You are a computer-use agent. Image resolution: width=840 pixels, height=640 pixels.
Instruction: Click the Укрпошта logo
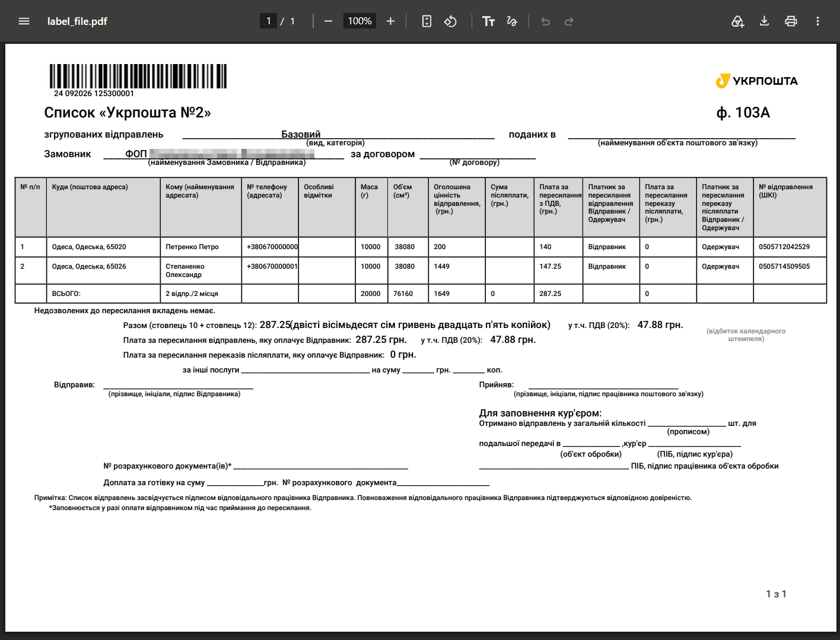click(x=756, y=81)
